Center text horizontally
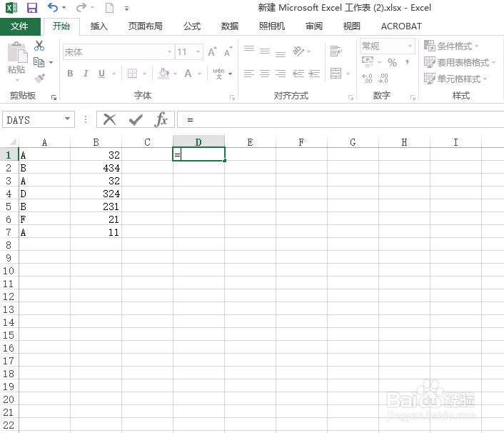Screen dimensions: 504x433 point(265,74)
